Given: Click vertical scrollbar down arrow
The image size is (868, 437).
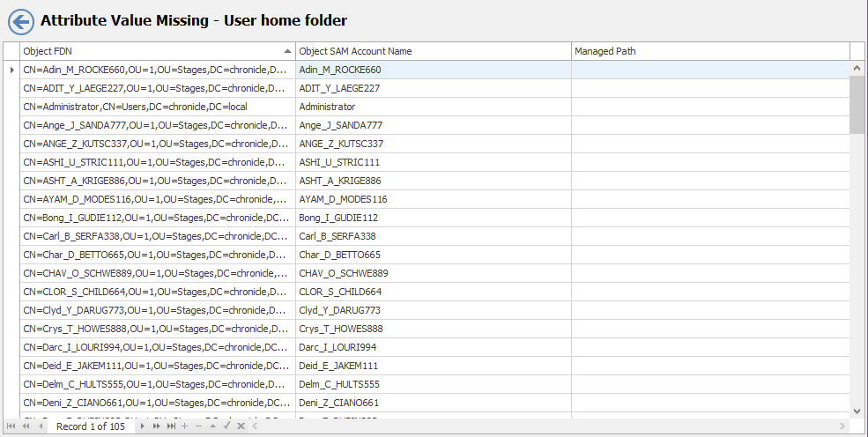Looking at the screenshot, I should (857, 411).
